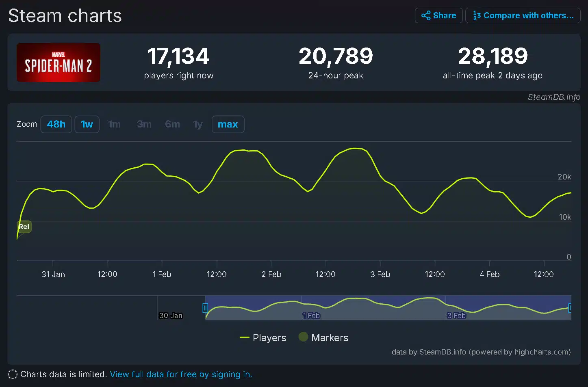Click the Rel release marker on chart

[x=24, y=227]
